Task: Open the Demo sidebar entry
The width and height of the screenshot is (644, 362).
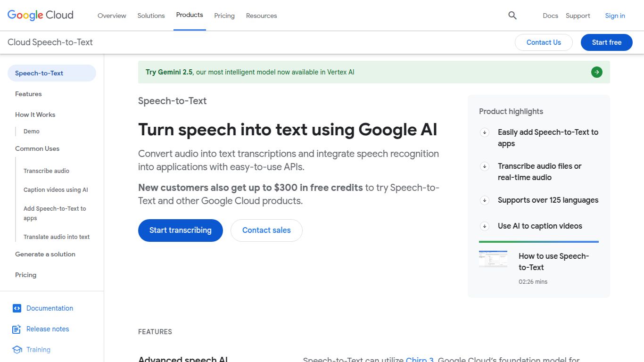Action: [x=31, y=131]
